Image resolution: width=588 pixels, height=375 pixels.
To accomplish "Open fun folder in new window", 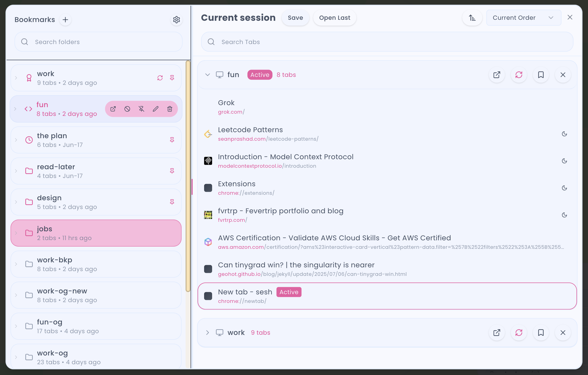I will tap(113, 109).
